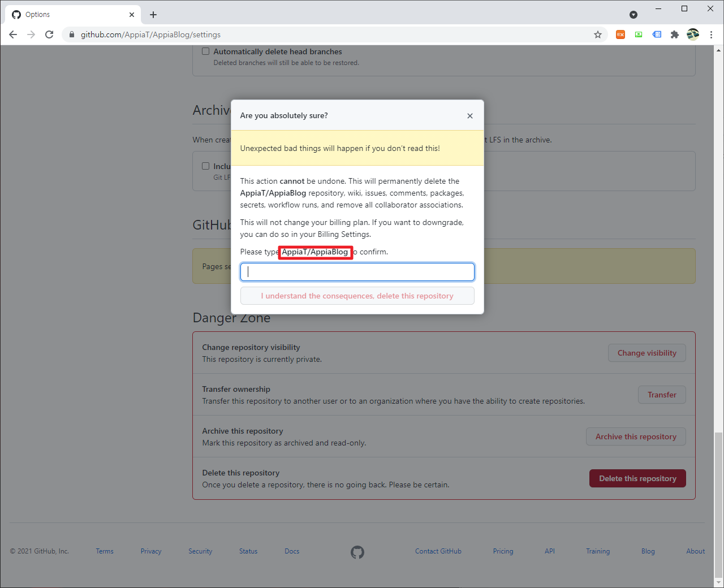
Task: Click the browser back arrow
Action: (x=13, y=34)
